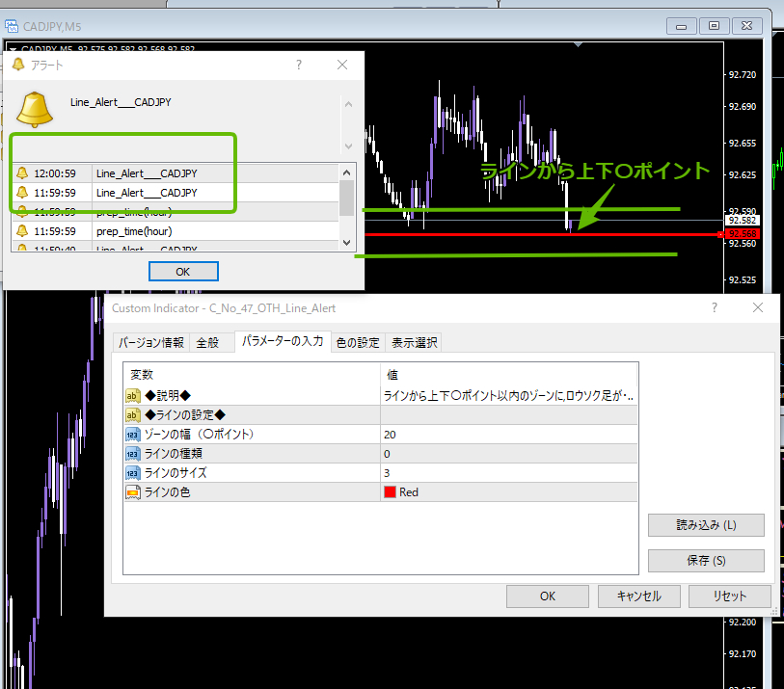The height and width of the screenshot is (689, 784).
Task: Click the alert list scroll-down arrow
Action: [346, 242]
